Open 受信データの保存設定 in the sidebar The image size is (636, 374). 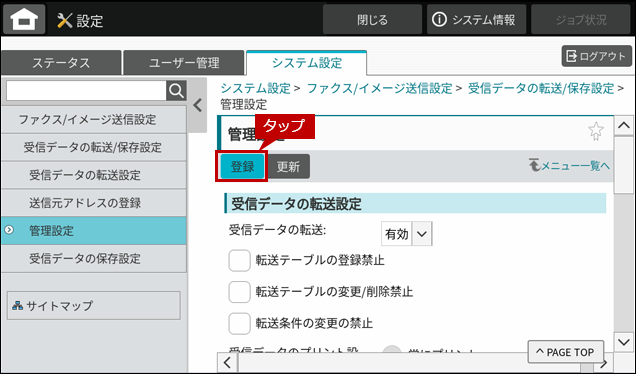(x=94, y=258)
